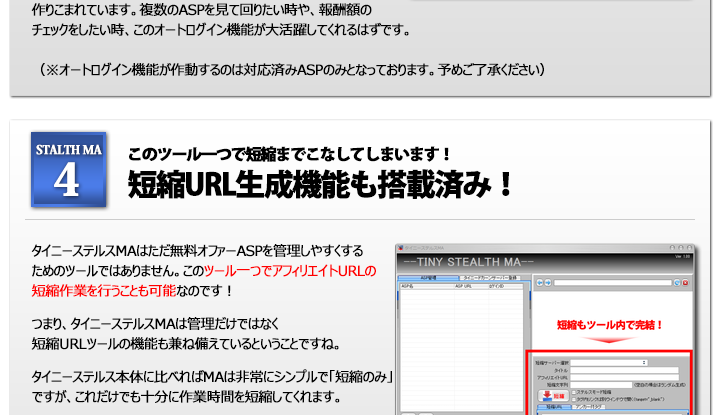Viewport: 720px width, 415px height.
Task: Click the 短縮文字列 input field
Action: point(601,385)
